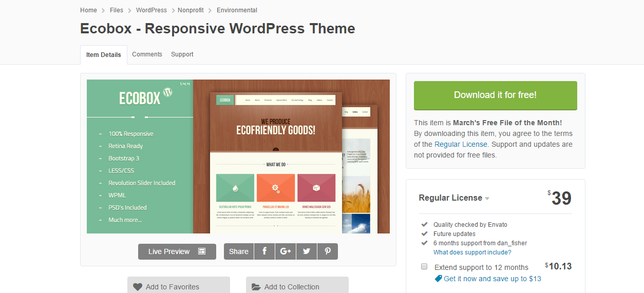Add the theme to Favorites

tap(179, 285)
